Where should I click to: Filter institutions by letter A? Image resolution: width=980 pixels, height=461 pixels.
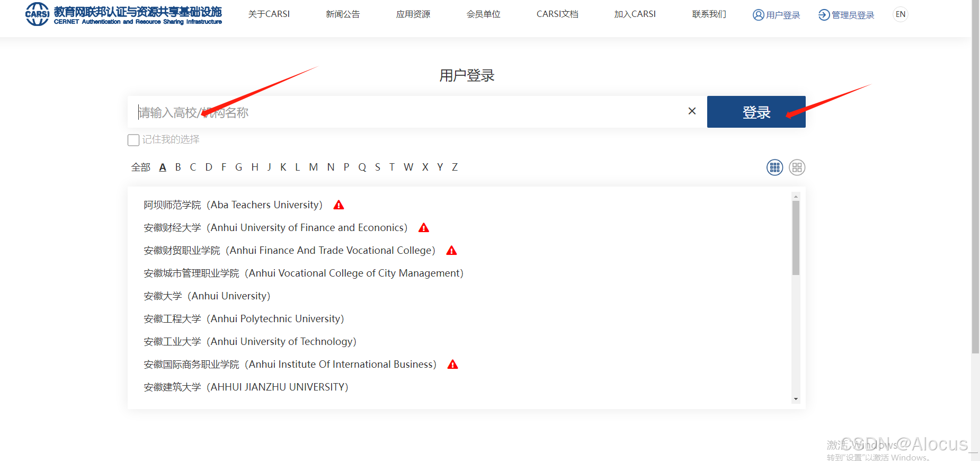coord(163,167)
